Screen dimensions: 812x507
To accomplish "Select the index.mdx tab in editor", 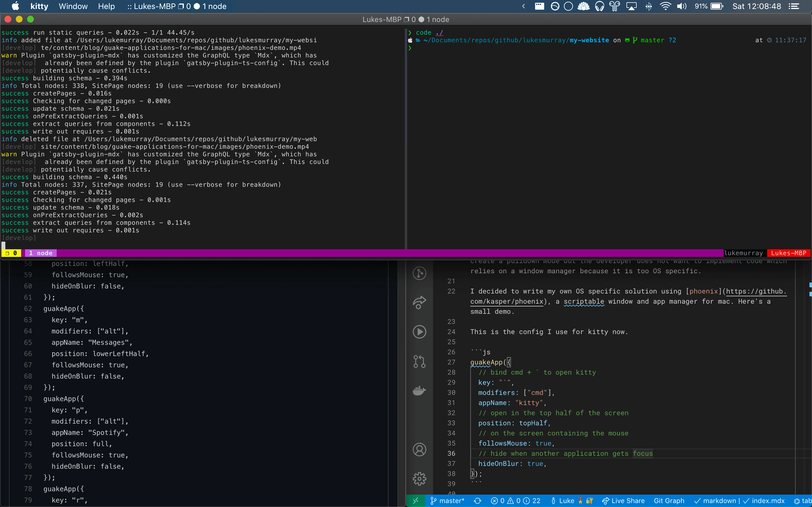I will (766, 501).
